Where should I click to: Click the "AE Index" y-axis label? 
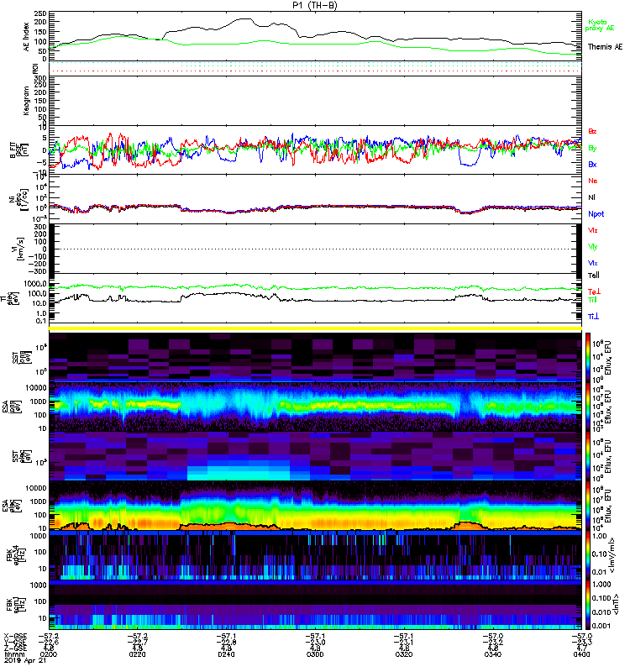(27, 37)
